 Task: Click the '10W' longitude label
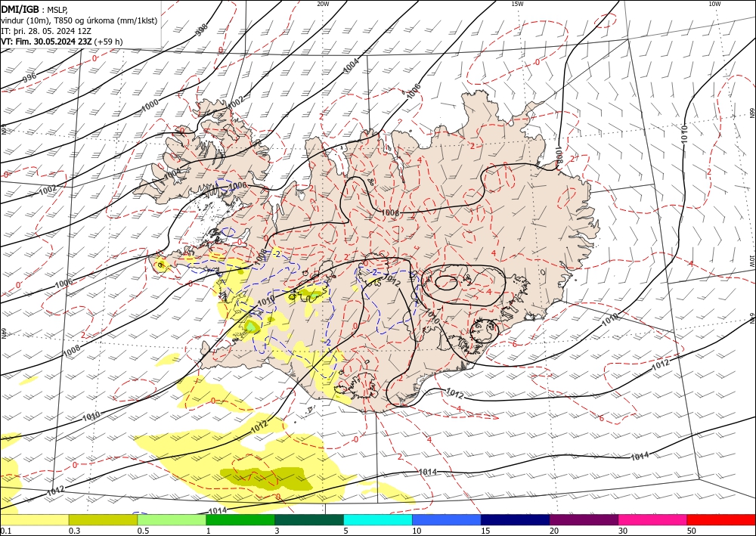pos(714,4)
